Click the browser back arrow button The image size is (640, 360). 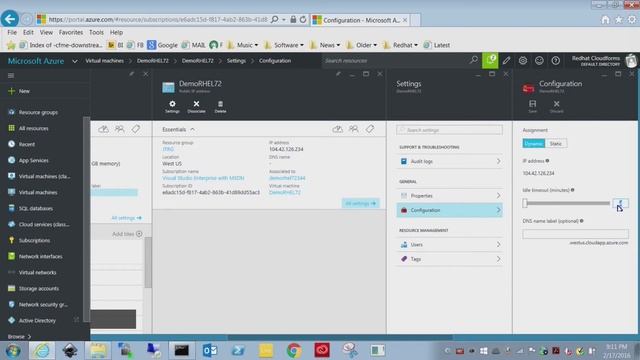point(10,19)
